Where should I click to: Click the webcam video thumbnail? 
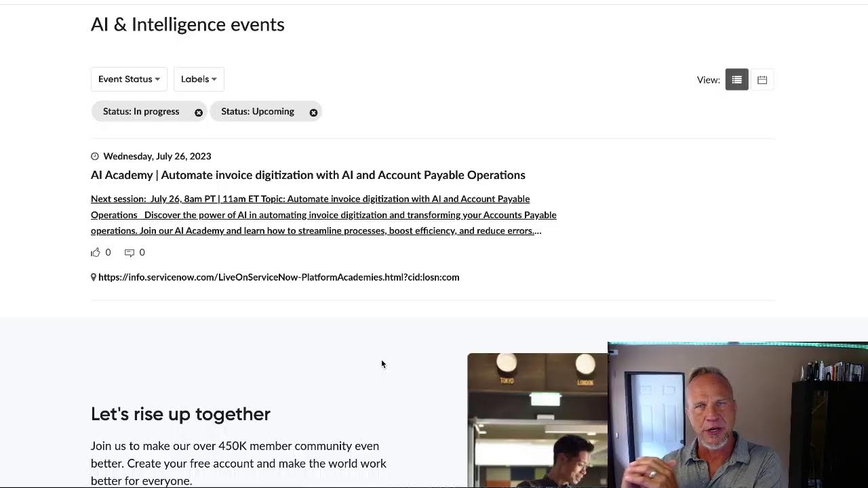point(737,413)
